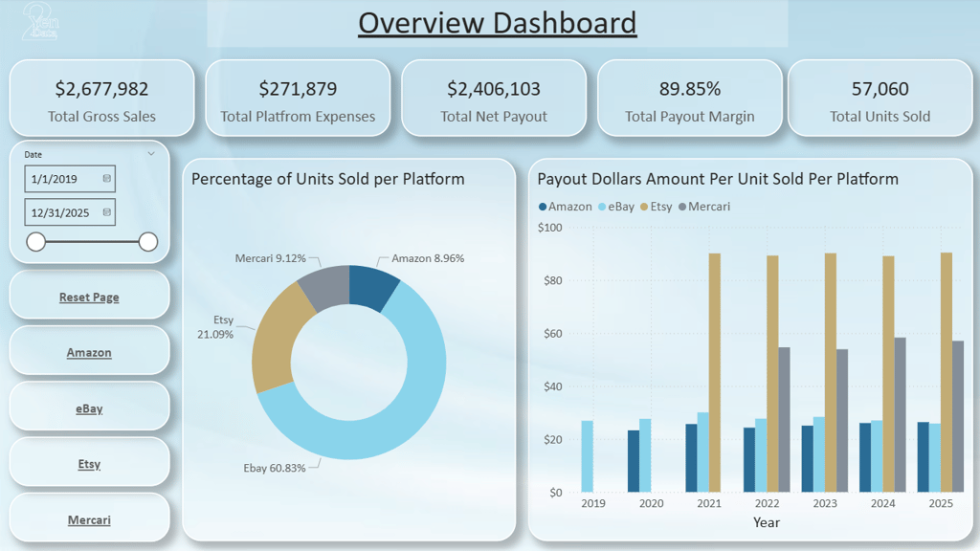This screenshot has width=980, height=551.
Task: Click the Percentage of Units Sold per Platform title
Action: [x=328, y=179]
